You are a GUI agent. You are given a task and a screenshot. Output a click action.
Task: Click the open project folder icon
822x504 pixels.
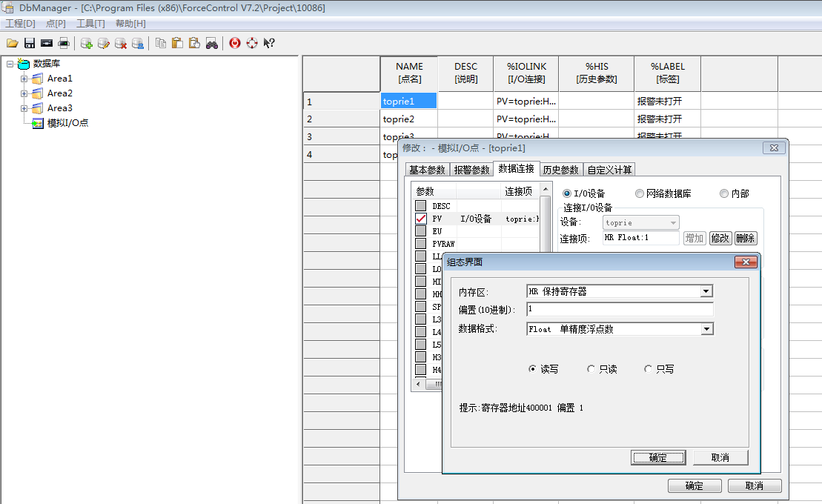(x=12, y=43)
